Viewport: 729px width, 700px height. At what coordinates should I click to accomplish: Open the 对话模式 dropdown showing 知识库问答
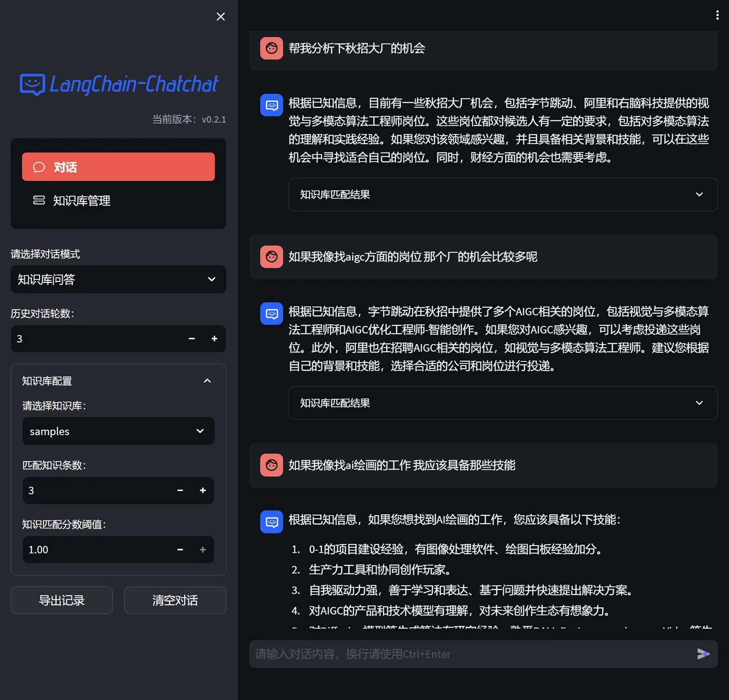point(118,279)
